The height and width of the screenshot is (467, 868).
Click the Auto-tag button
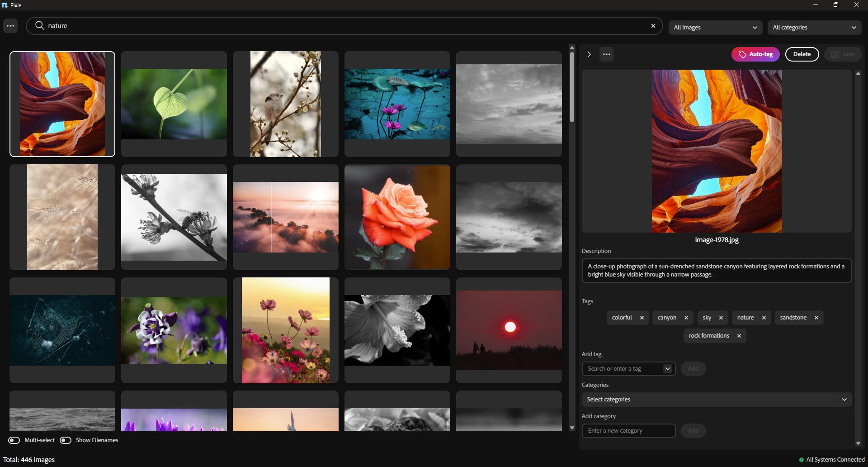coord(755,54)
